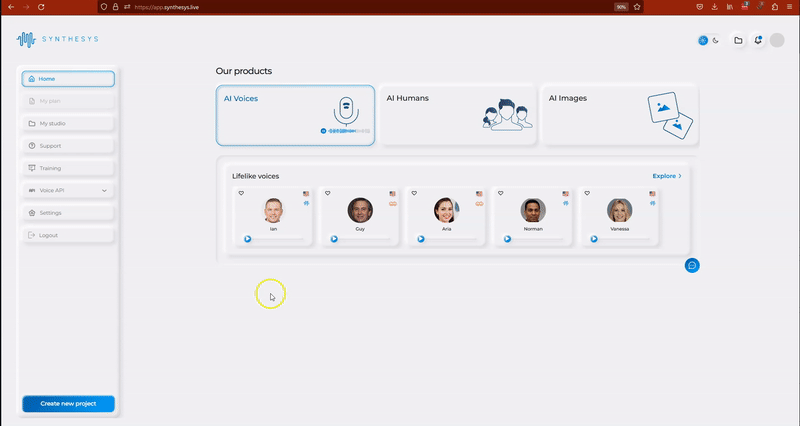Play Vanessa's voice sample
The image size is (800, 426).
(594, 239)
